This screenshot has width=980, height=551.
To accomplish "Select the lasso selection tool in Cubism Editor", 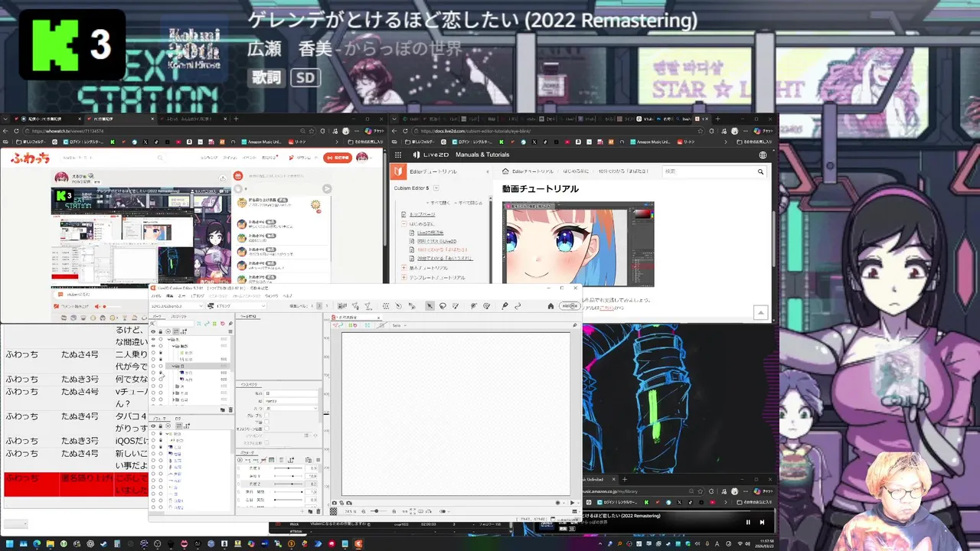I will (x=443, y=306).
